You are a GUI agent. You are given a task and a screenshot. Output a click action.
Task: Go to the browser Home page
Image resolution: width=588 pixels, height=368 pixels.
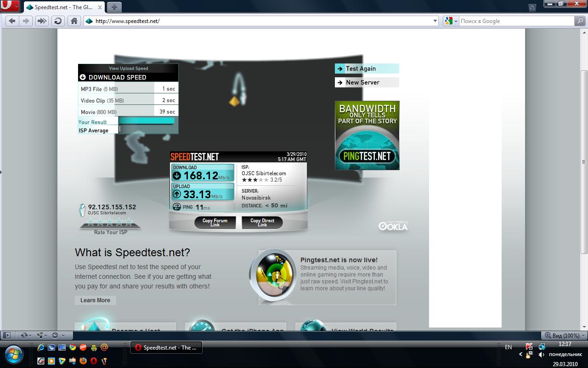73,21
